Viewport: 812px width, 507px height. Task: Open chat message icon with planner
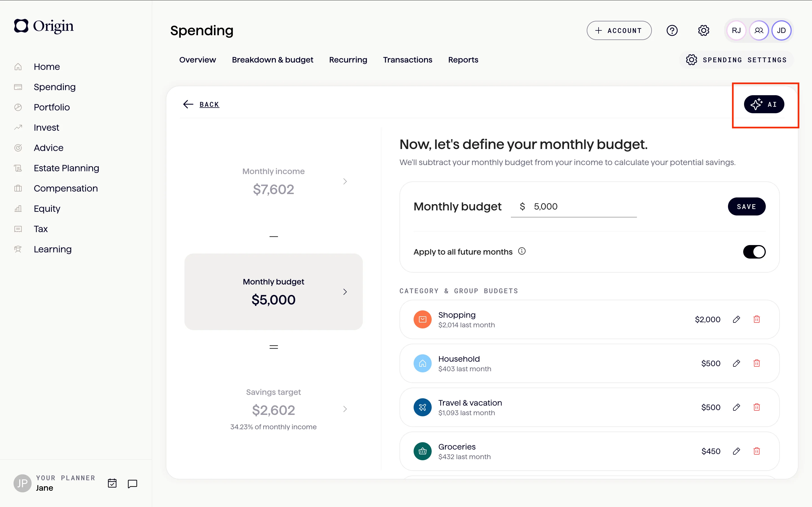click(133, 484)
